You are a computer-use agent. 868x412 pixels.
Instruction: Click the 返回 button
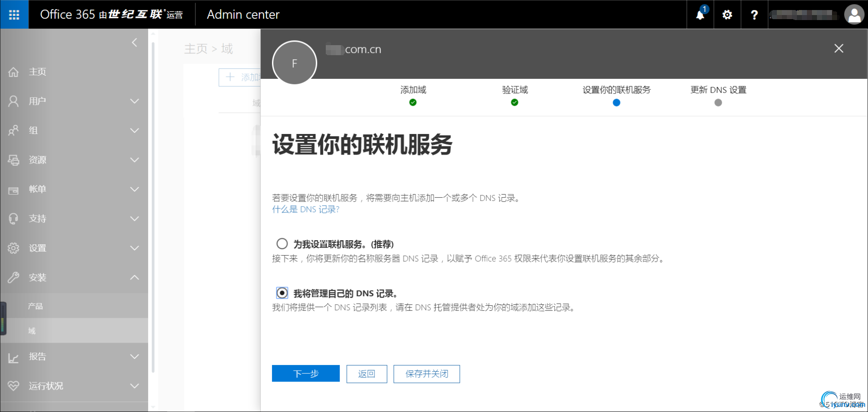pos(367,374)
